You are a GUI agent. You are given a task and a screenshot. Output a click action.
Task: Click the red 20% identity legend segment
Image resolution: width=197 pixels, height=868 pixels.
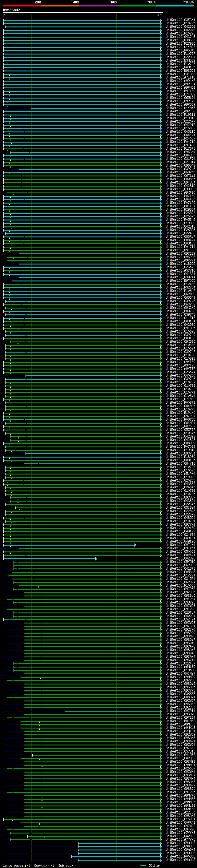click(x=22, y=6)
